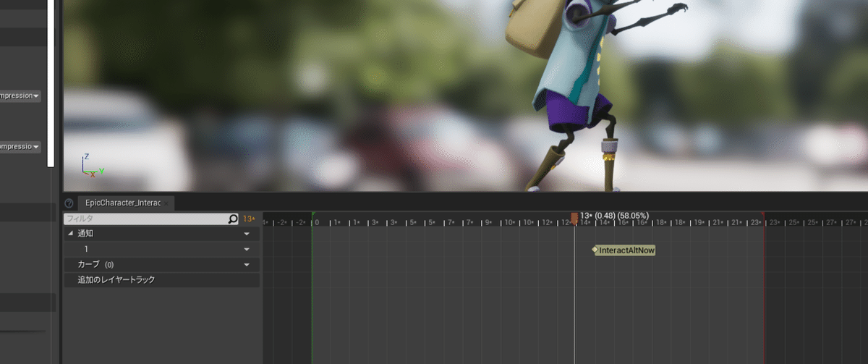Click the orange current frame number 13

click(x=249, y=219)
